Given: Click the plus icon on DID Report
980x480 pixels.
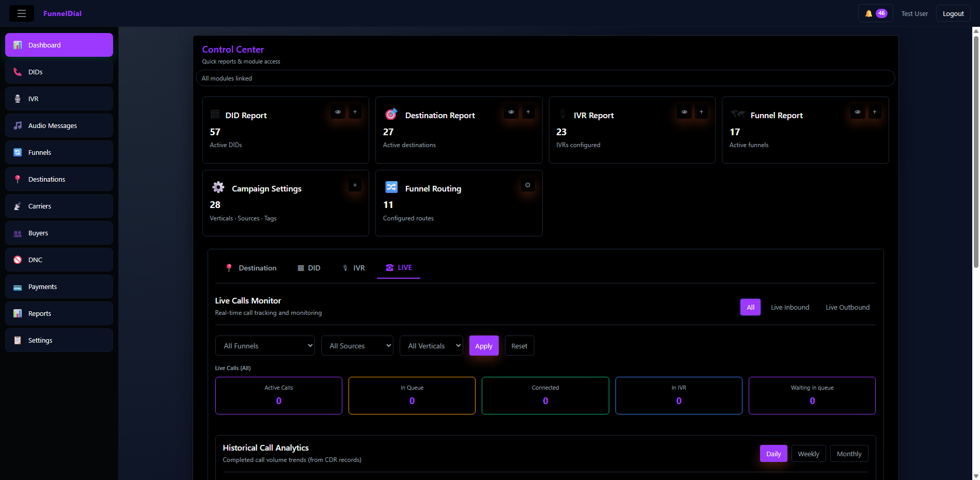Looking at the screenshot, I should 355,112.
